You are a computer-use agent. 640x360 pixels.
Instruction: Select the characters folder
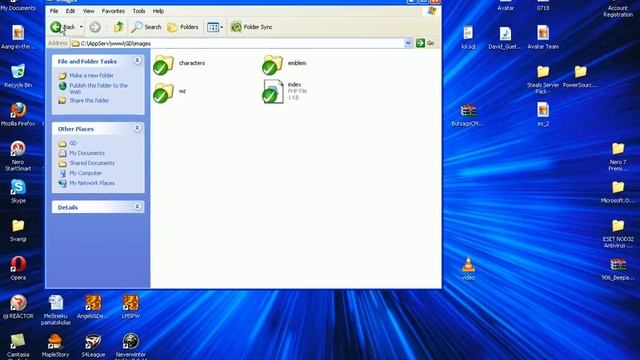180,64
